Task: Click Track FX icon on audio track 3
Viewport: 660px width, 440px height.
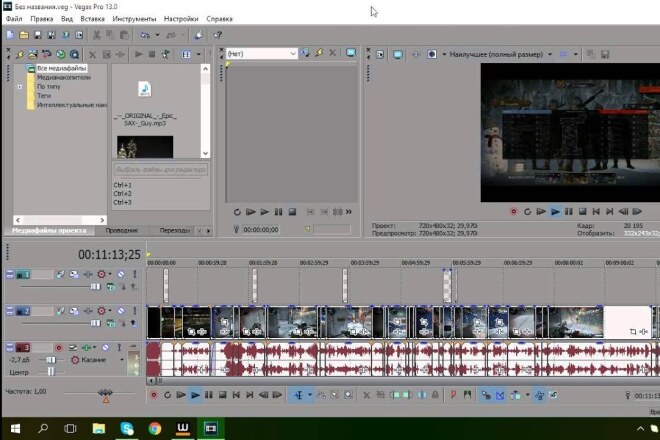Action: 87,347
